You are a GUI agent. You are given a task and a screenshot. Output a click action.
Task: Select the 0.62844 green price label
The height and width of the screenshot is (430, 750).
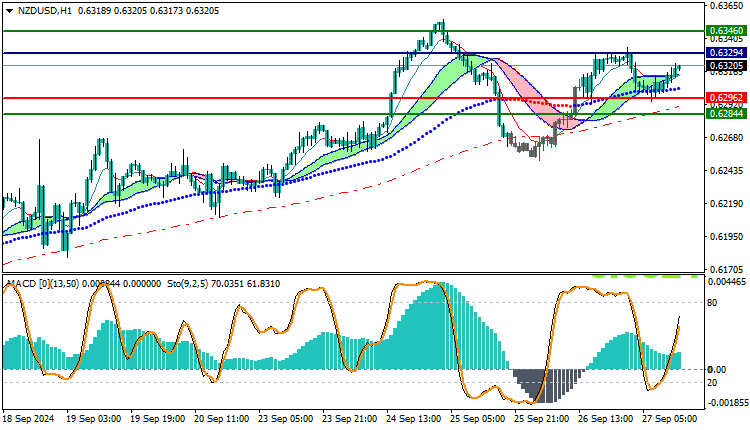click(x=727, y=114)
